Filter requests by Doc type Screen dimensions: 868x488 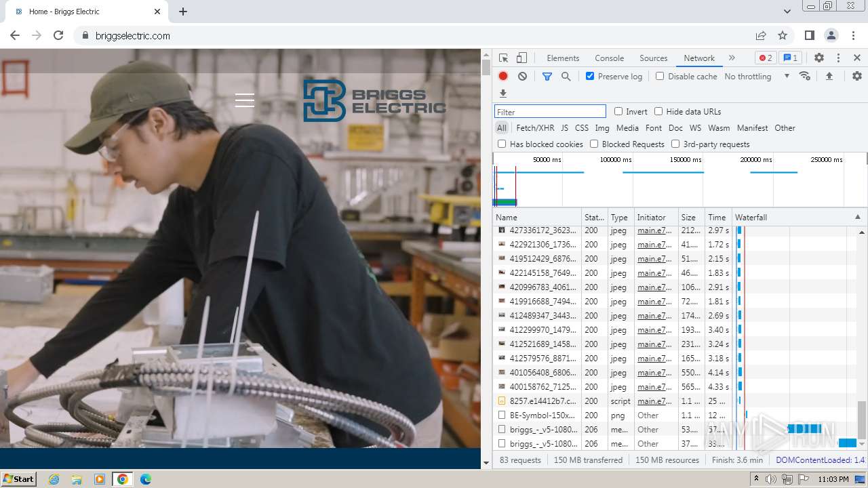[x=675, y=128]
